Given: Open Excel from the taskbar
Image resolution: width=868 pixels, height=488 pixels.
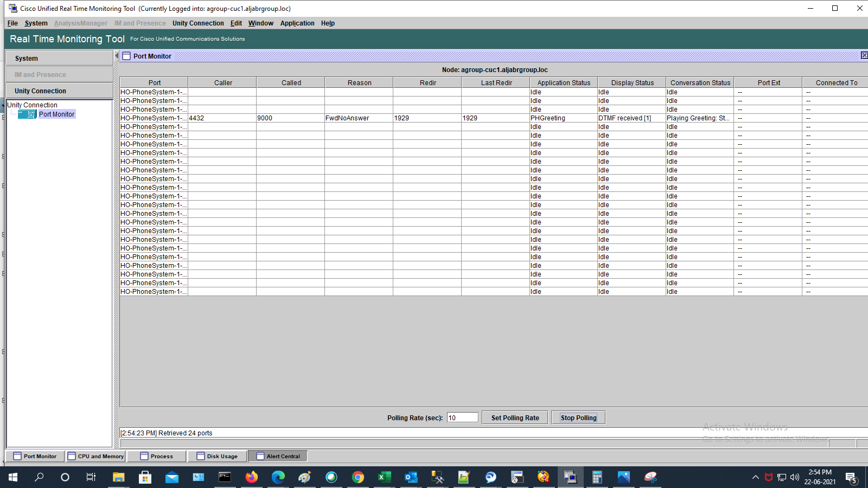Looking at the screenshot, I should point(384,477).
